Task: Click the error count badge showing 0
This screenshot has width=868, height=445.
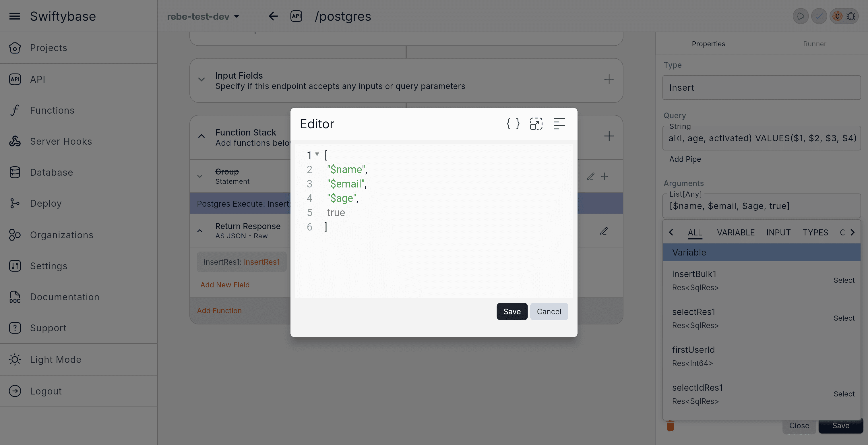Action: (x=837, y=16)
